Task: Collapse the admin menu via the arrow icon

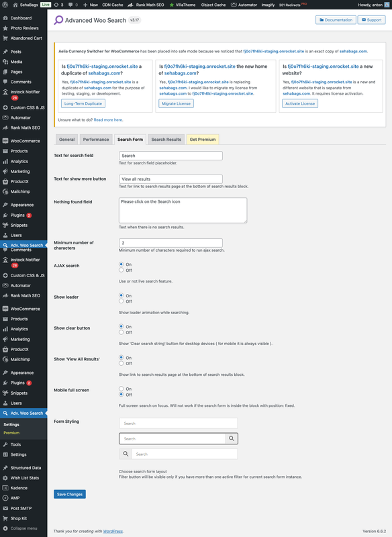Action: 5,528
